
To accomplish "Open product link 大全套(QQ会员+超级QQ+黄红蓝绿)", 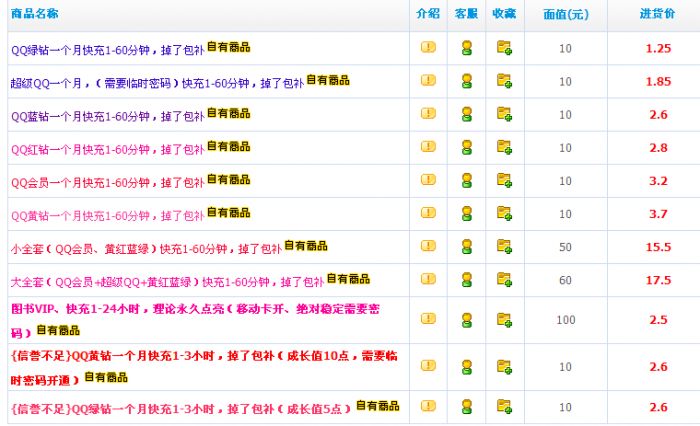I will [167, 282].
